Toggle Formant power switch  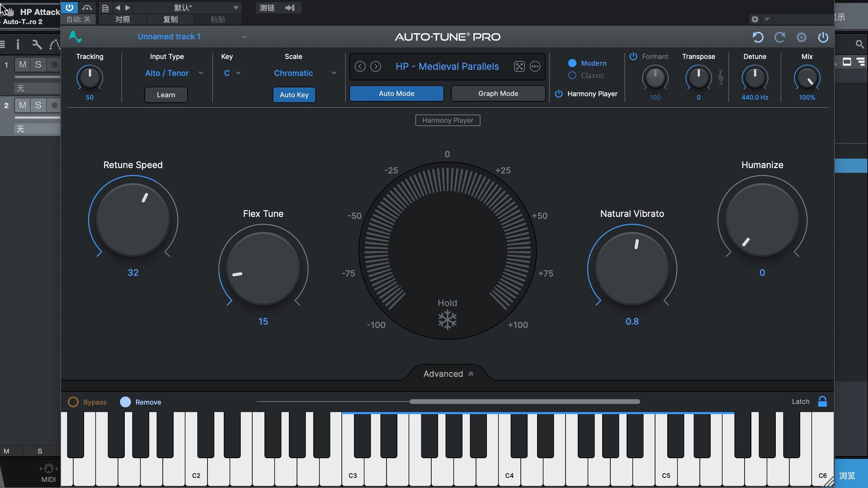[x=633, y=56]
